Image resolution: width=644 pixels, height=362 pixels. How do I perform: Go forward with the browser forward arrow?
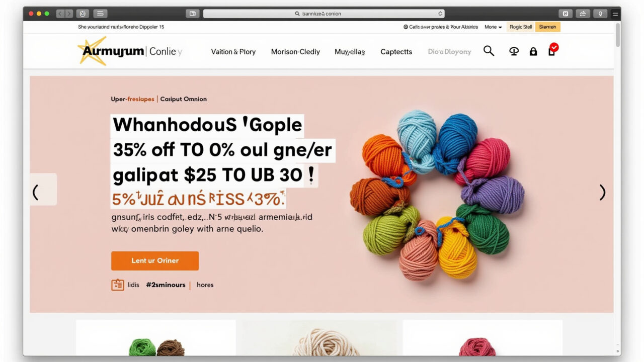69,14
